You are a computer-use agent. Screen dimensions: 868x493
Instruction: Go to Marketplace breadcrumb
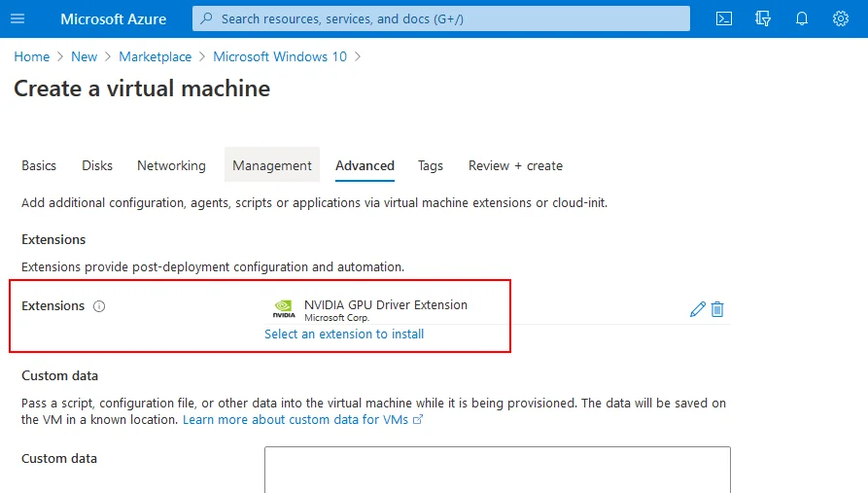coord(155,56)
